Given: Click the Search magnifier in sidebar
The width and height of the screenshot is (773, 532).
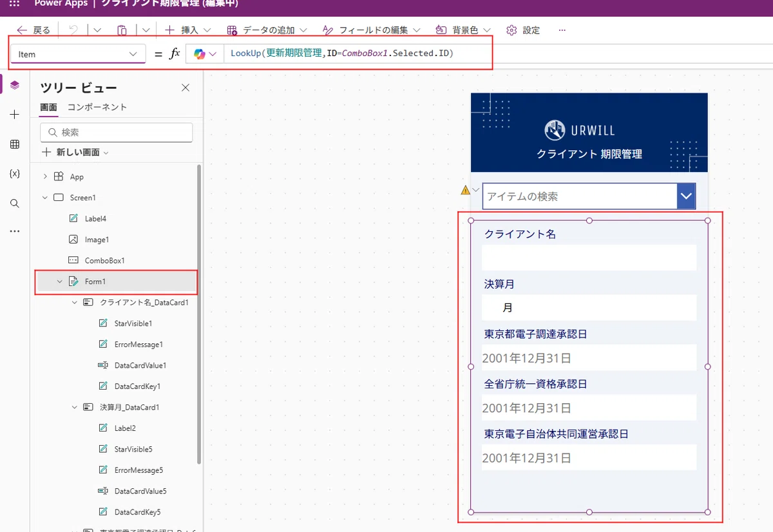Looking at the screenshot, I should (15, 204).
